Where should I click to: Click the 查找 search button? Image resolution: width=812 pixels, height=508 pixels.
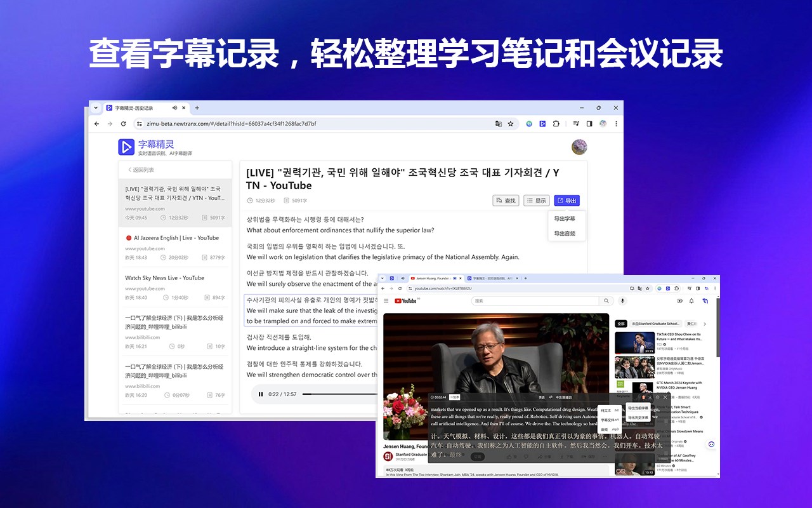coord(506,201)
